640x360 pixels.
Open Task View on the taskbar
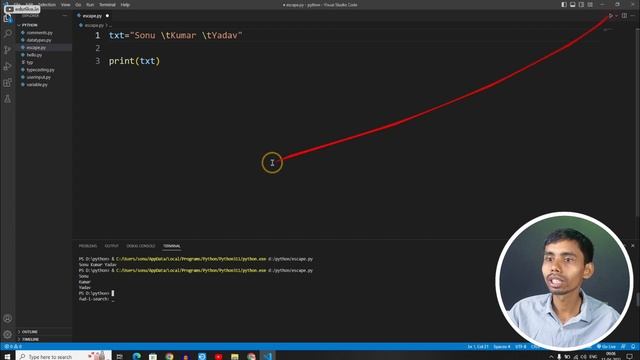tap(120, 356)
